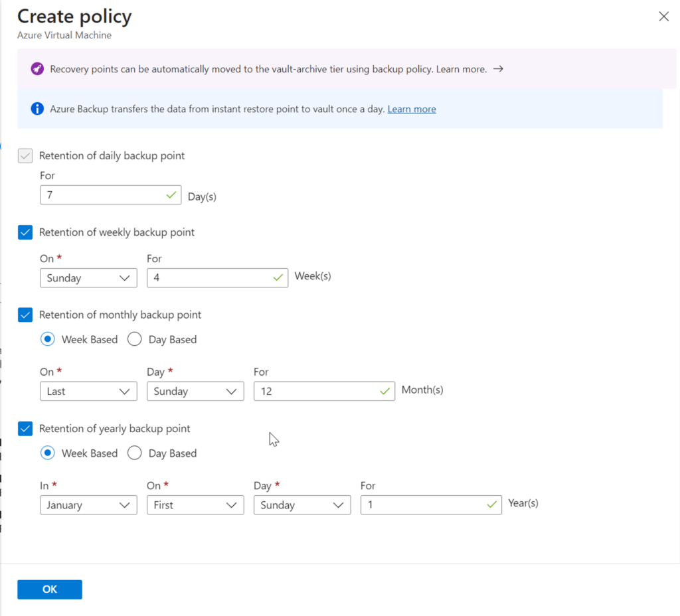Open weekly retention Sunday day dropdown
Viewport: 680px width, 616px height.
click(88, 278)
